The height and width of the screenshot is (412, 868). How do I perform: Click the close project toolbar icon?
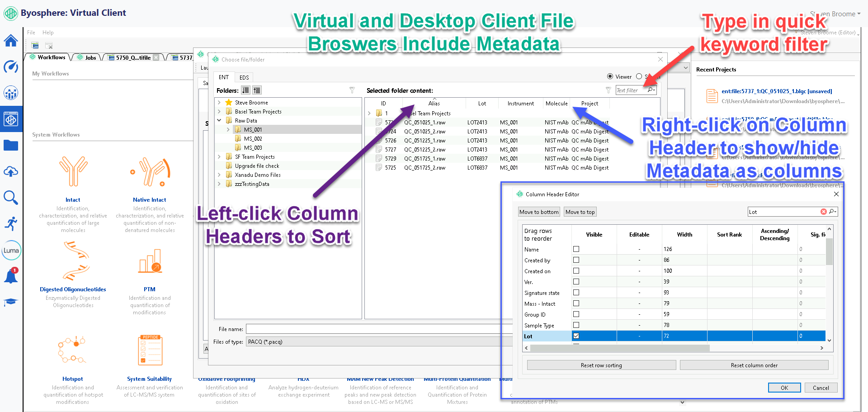(x=49, y=45)
